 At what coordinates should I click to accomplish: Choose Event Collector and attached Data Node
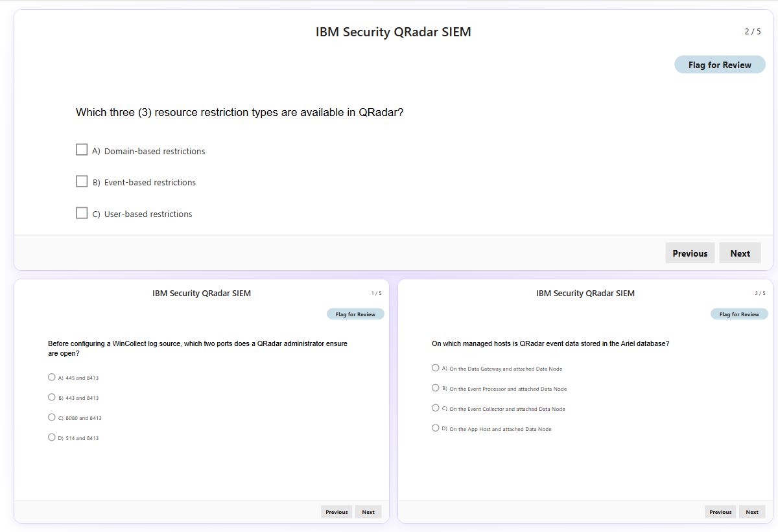tap(436, 408)
